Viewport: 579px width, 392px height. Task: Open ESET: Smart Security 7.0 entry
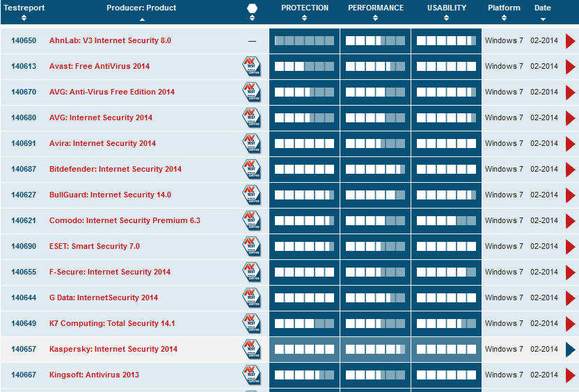[x=95, y=246]
